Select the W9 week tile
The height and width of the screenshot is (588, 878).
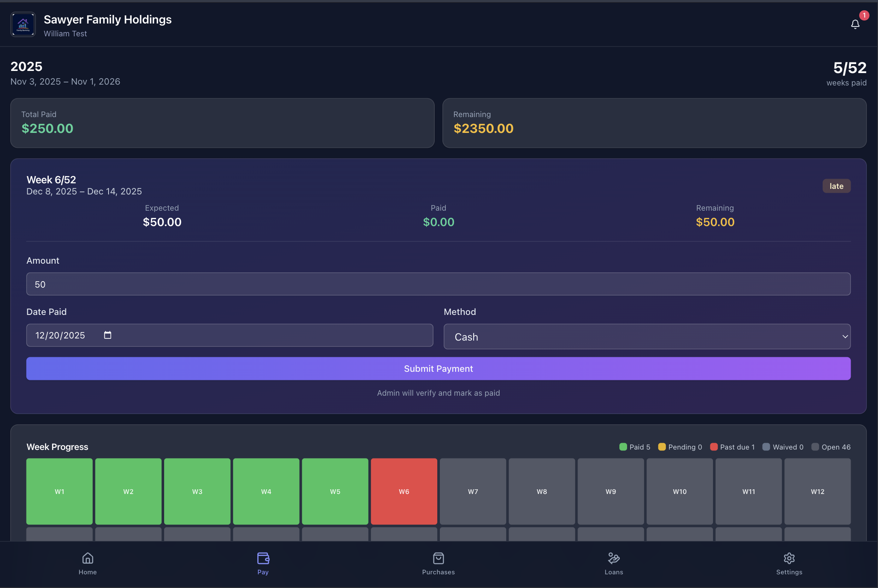(611, 491)
